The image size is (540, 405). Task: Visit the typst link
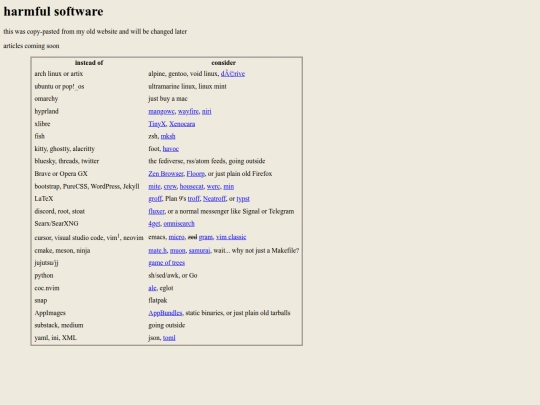pos(243,199)
